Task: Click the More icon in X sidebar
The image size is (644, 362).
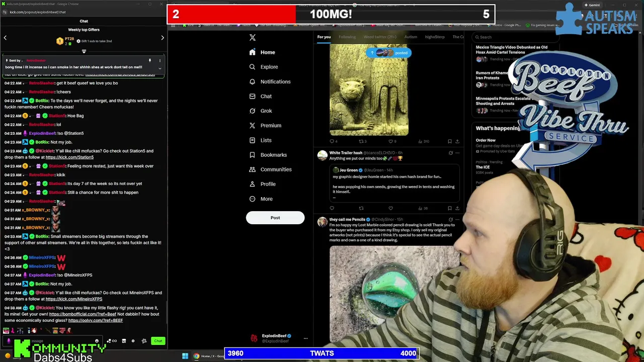Action: tap(253, 199)
